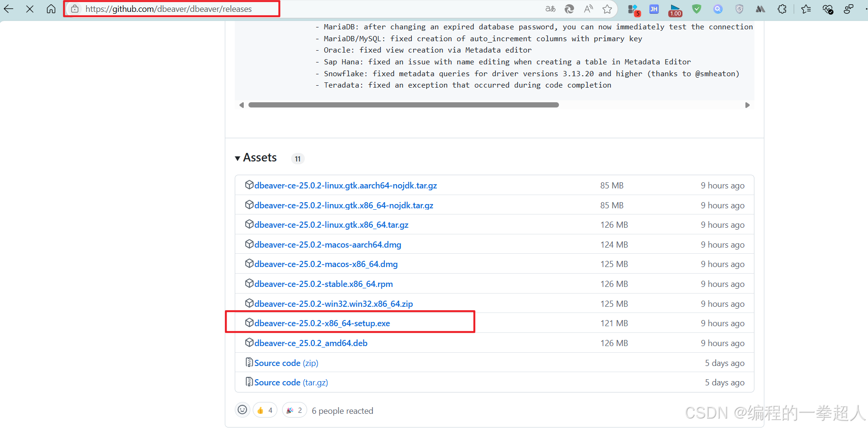Open the JH extension icon
The height and width of the screenshot is (428, 868).
[x=654, y=9]
